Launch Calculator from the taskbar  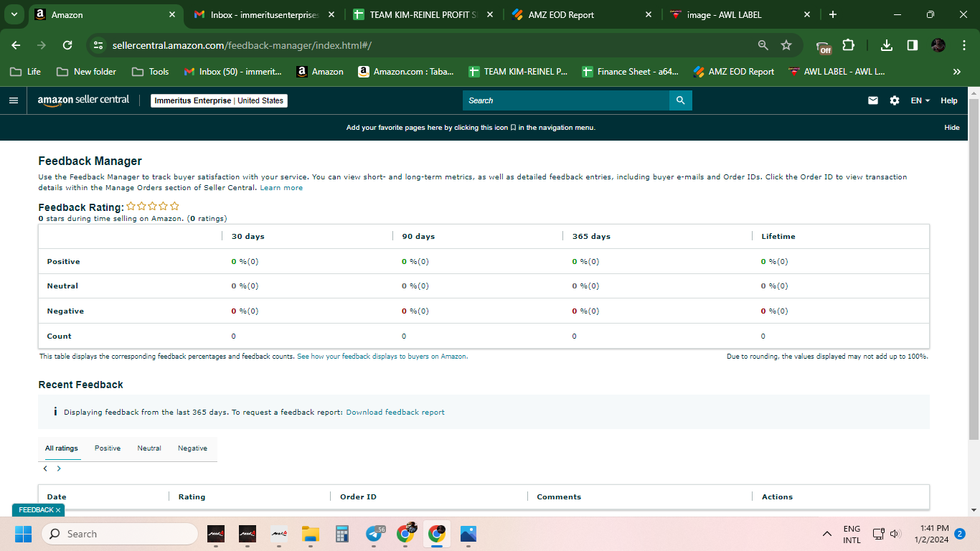pos(341,534)
